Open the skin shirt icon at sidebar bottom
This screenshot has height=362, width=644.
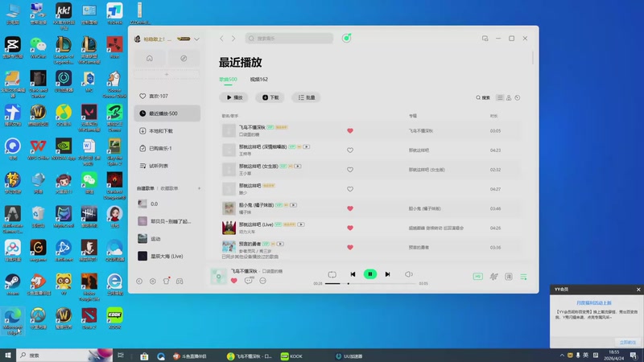167,281
